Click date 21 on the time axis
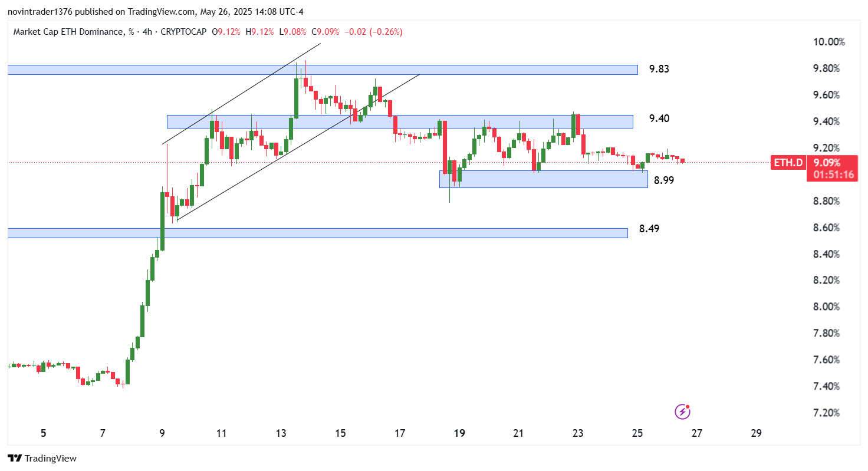This screenshot has width=868, height=471. (x=519, y=433)
